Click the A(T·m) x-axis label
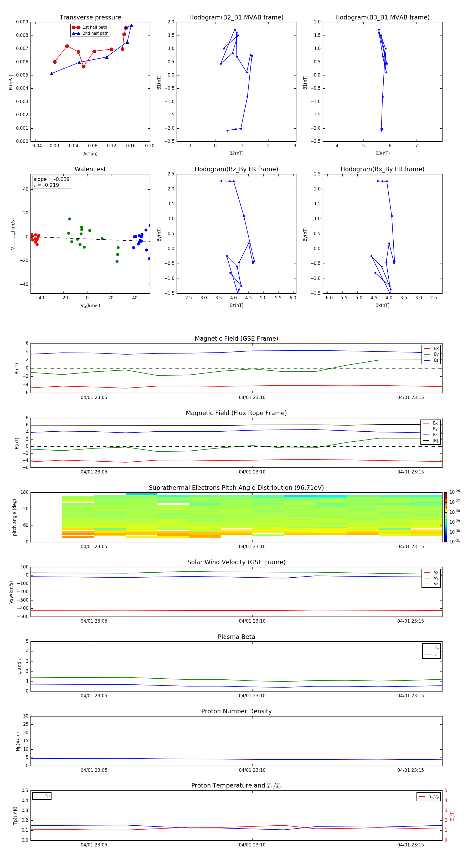Image resolution: width=473 pixels, height=868 pixels. [x=90, y=154]
